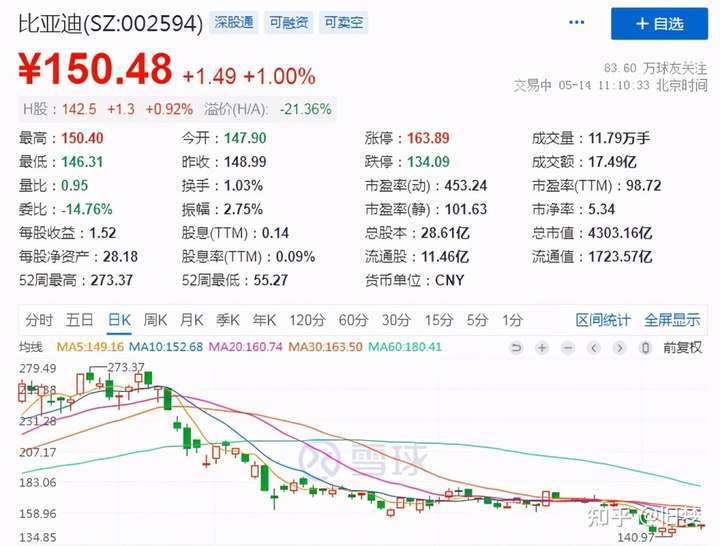Click the 最高 150.40 value

pos(82,138)
